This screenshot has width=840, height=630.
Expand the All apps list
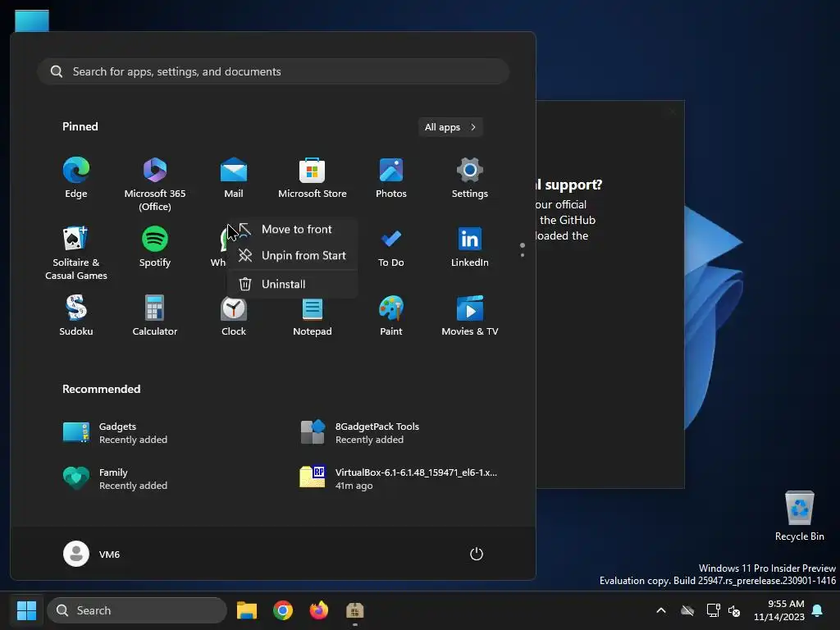click(x=450, y=127)
